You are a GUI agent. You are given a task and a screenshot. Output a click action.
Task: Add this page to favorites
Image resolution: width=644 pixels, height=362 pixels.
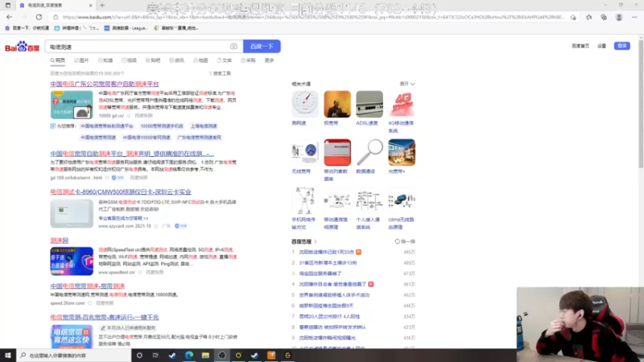[573, 17]
